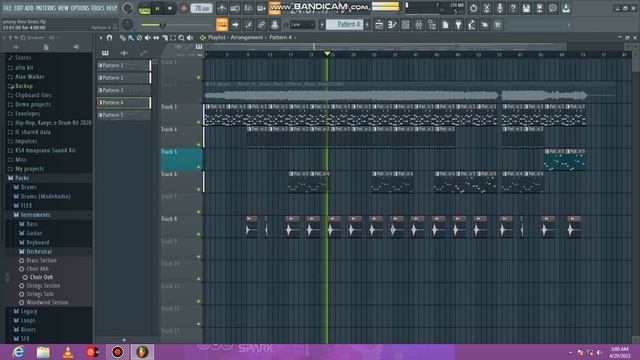Select the Zoom magnifier tool in playlist
Image resolution: width=640 pixels, height=360 pixels.
pos(182,38)
